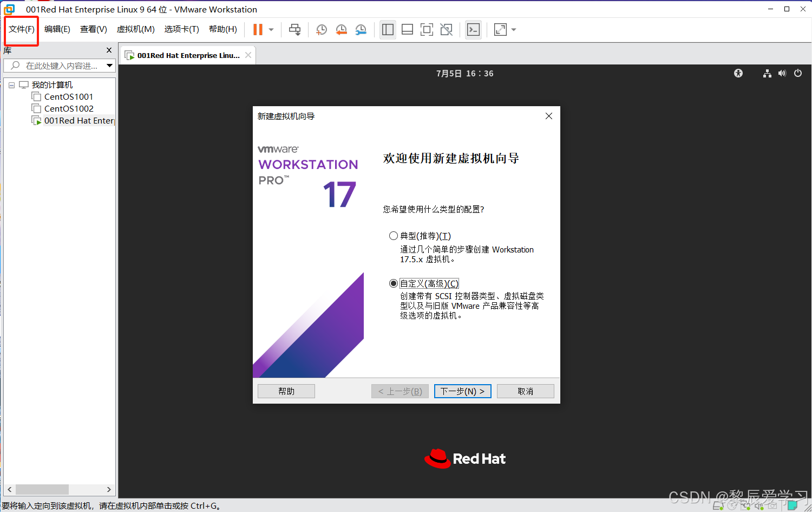The image size is (812, 512).
Task: Open the 文件(F) menu
Action: 22,29
